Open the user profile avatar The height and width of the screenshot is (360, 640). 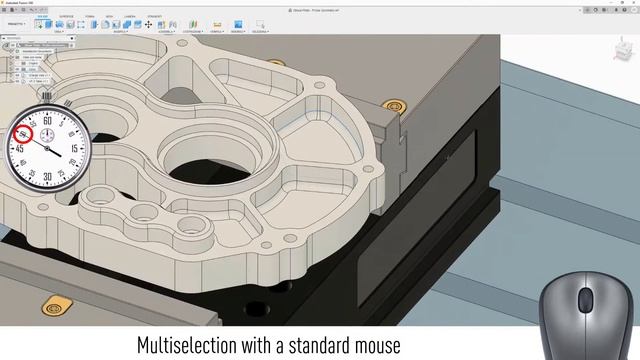[x=634, y=10]
